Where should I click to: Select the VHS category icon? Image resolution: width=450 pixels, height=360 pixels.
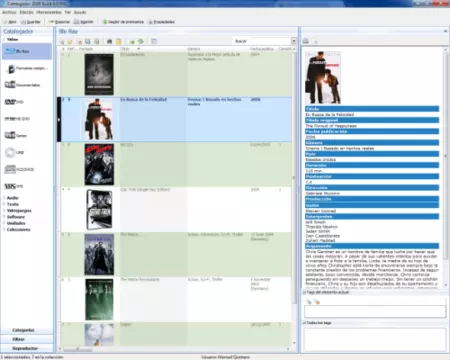coord(10,186)
